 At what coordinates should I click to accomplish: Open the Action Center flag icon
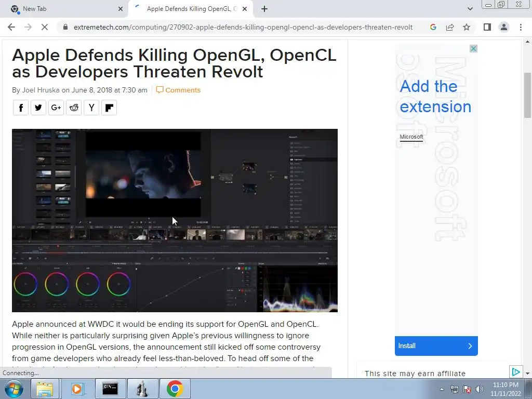[x=467, y=389]
